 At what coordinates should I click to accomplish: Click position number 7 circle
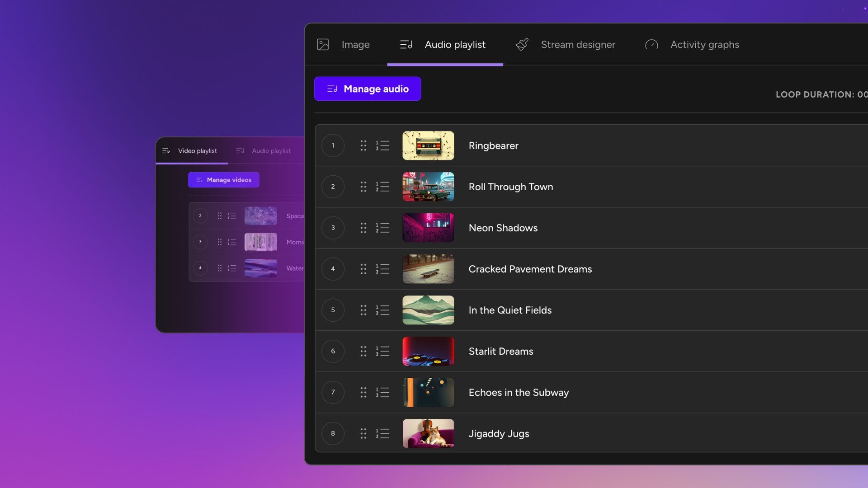(333, 392)
